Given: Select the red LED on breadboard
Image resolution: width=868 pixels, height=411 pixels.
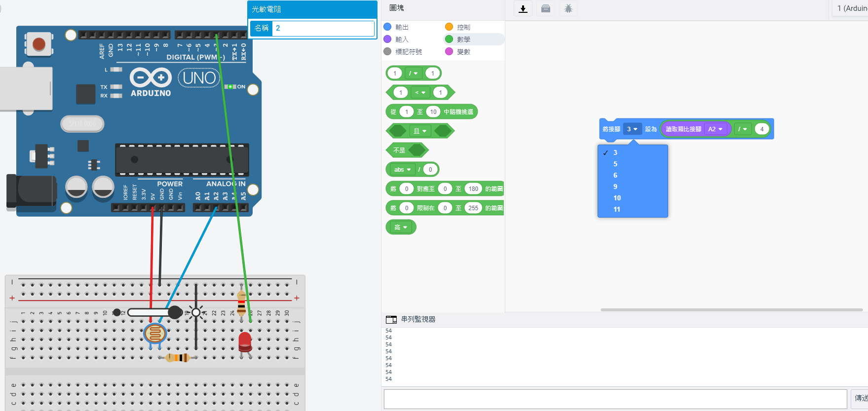Looking at the screenshot, I should [245, 341].
